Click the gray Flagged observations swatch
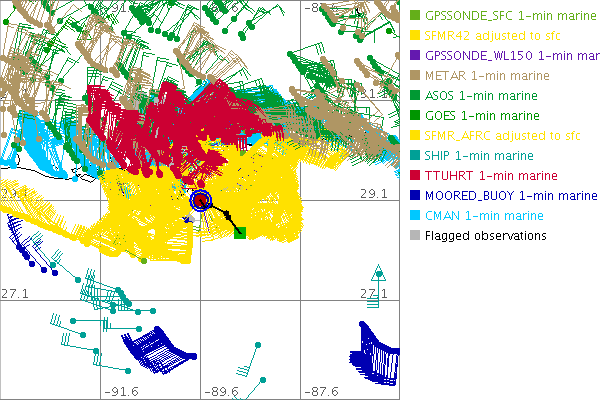This screenshot has width=600, height=400. coord(415,236)
